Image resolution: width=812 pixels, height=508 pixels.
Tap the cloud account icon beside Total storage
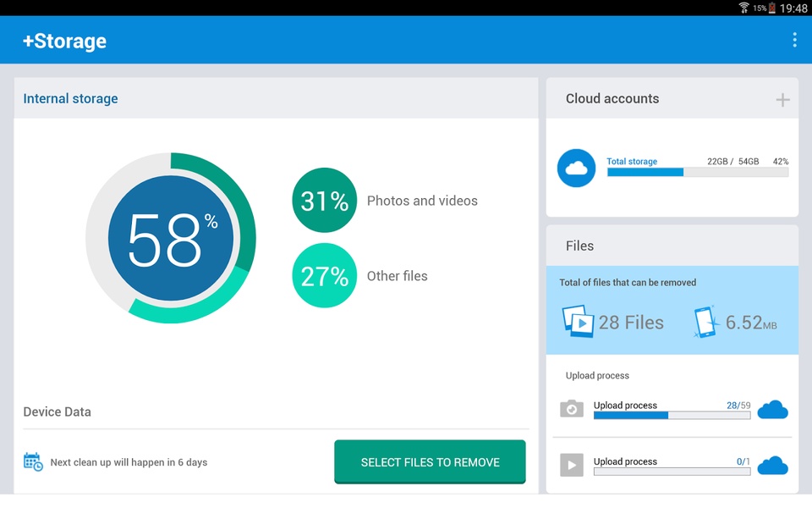[x=576, y=168]
